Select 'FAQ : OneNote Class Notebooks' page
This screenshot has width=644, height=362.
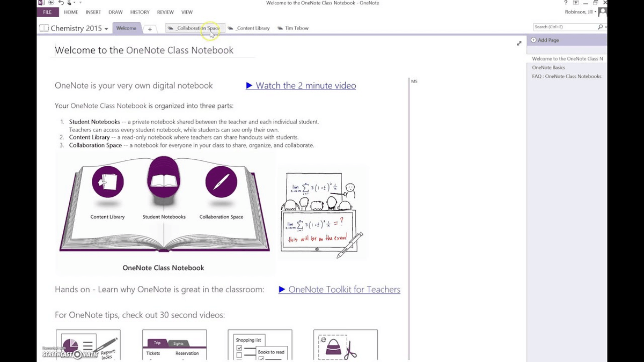point(567,76)
